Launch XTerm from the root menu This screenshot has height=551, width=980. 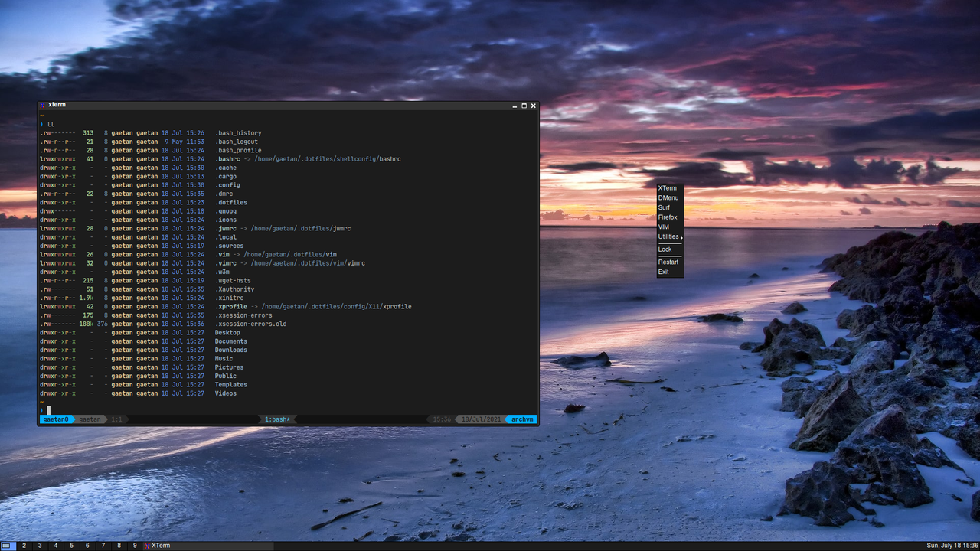click(x=670, y=188)
